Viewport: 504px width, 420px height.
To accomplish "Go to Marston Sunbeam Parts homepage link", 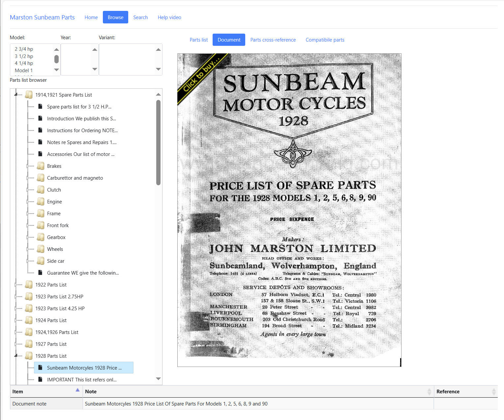I will [42, 17].
